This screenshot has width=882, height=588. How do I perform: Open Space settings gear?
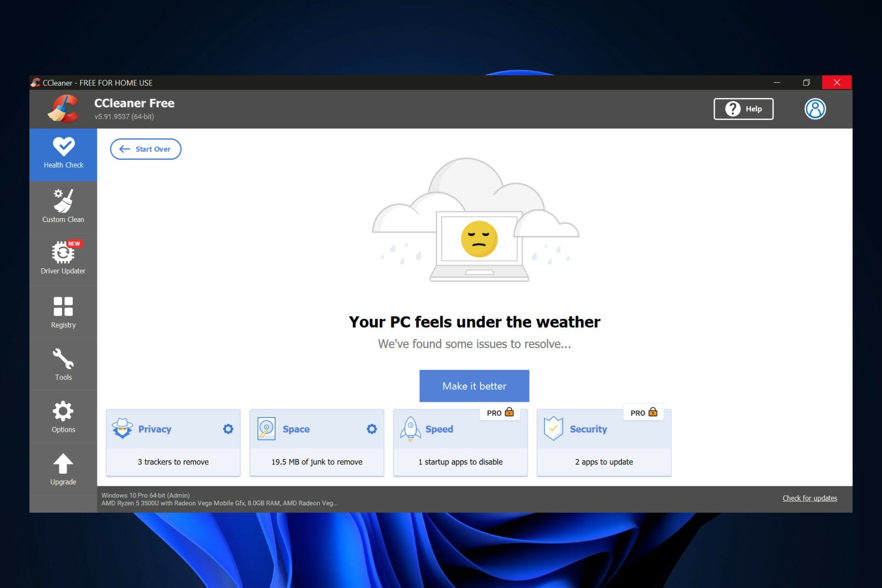372,429
